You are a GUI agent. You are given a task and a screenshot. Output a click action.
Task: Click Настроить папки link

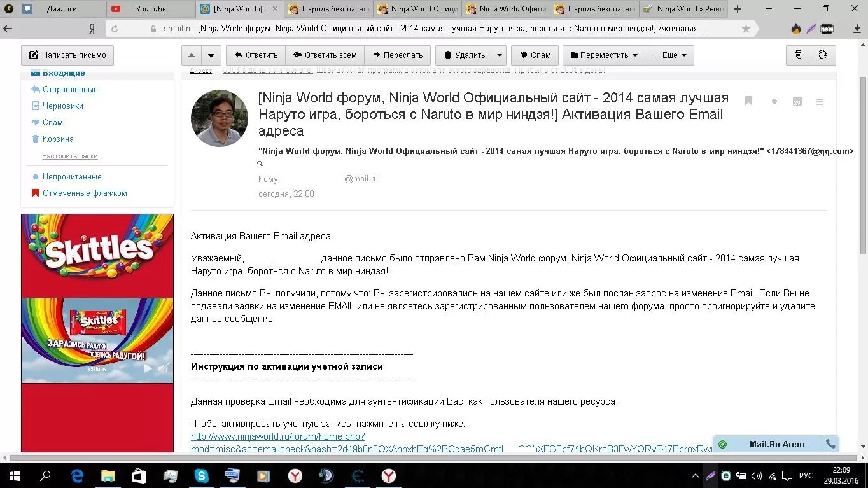pos(70,156)
